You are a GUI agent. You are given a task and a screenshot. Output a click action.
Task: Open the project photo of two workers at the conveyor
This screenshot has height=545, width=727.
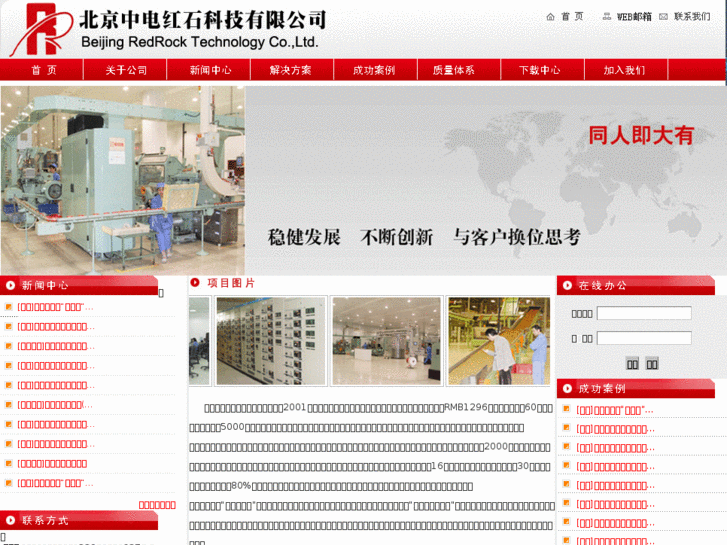(499, 341)
